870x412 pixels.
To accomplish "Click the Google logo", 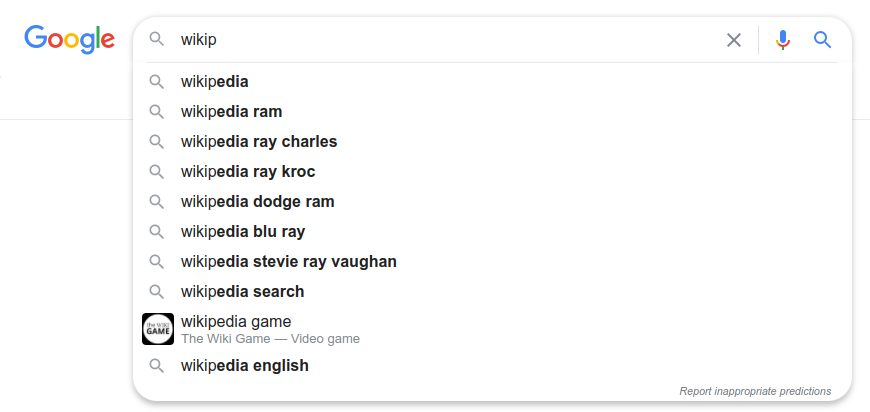I will click(x=69, y=39).
